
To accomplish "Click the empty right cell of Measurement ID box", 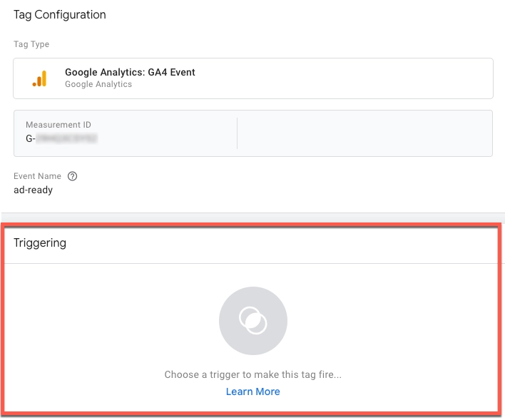I will tap(364, 133).
